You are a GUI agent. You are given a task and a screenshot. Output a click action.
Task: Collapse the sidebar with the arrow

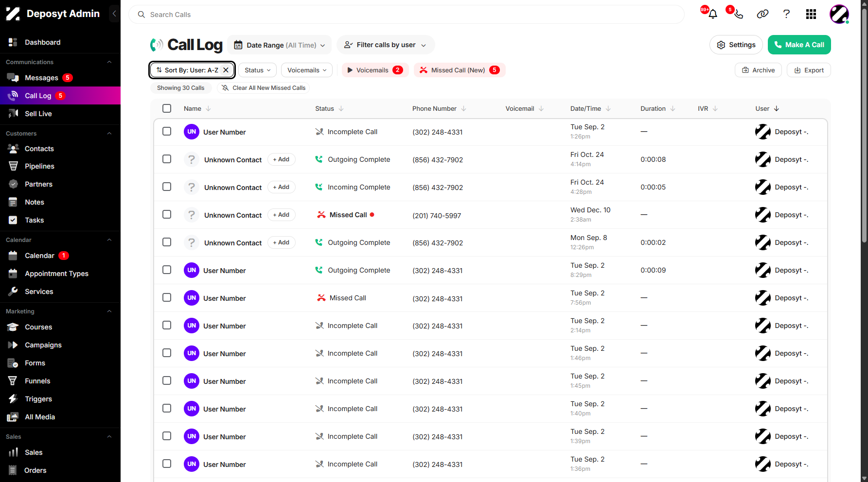click(x=114, y=14)
